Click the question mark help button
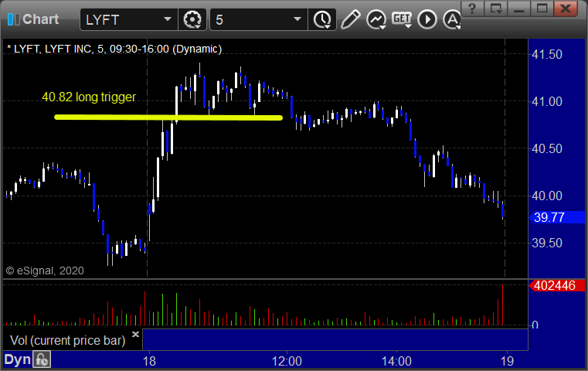This screenshot has height=371, width=588. click(473, 9)
